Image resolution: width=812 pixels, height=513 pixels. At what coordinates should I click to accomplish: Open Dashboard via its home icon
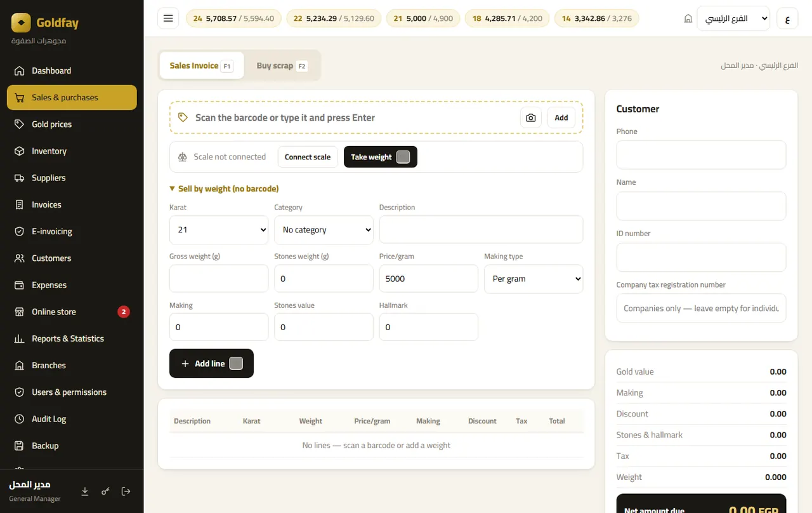pos(20,70)
